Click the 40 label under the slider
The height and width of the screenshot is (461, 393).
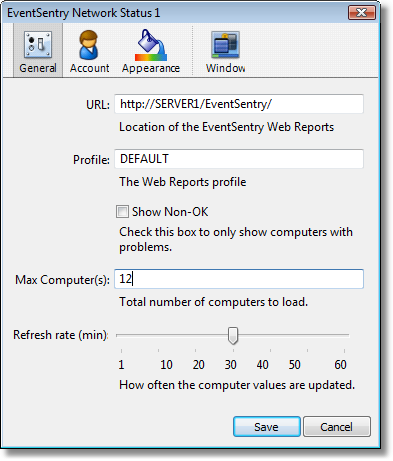point(262,365)
